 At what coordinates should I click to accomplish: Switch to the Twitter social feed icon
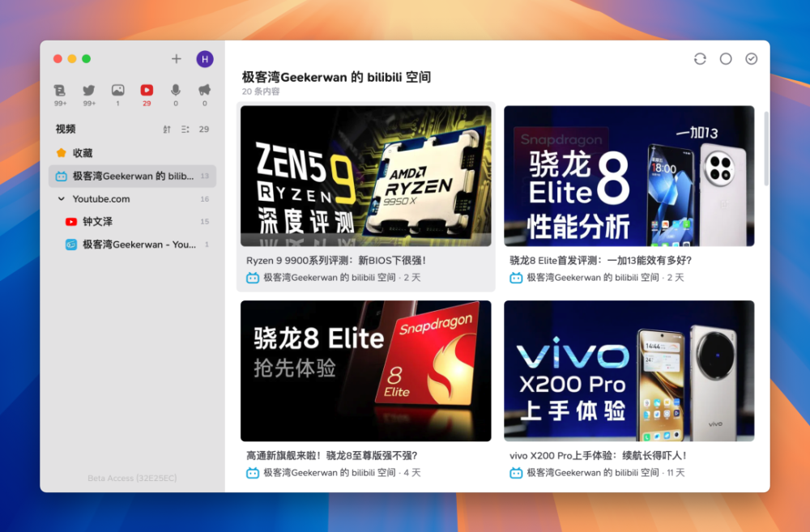(89, 91)
